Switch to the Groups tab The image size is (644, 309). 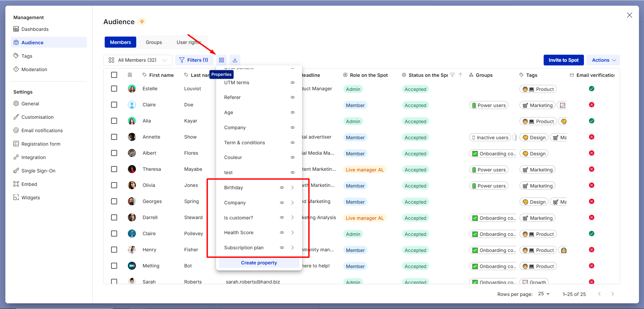coord(154,42)
